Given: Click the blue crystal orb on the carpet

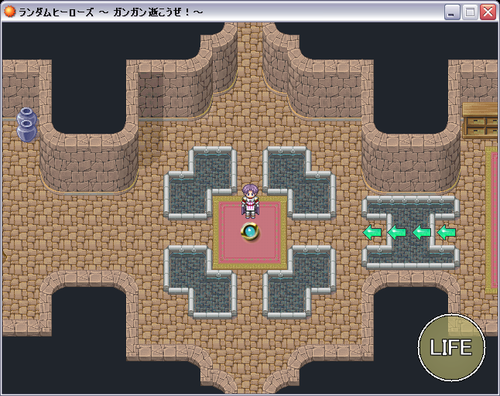Looking at the screenshot, I should coord(250,231).
